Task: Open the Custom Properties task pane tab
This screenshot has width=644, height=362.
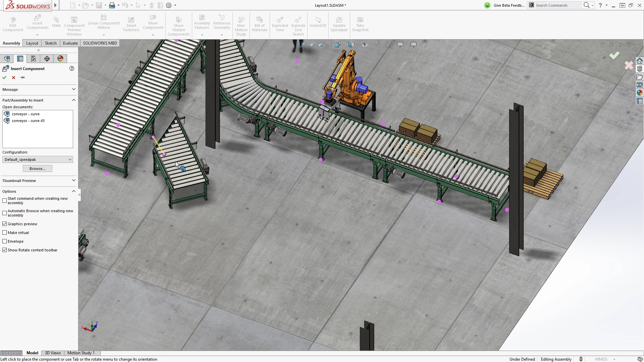Action: tap(640, 101)
